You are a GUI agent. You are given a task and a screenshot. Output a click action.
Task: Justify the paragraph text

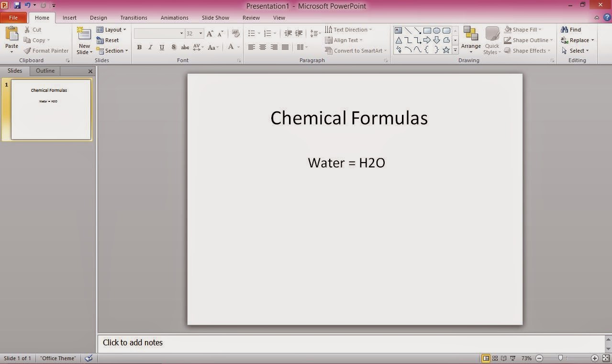click(285, 47)
